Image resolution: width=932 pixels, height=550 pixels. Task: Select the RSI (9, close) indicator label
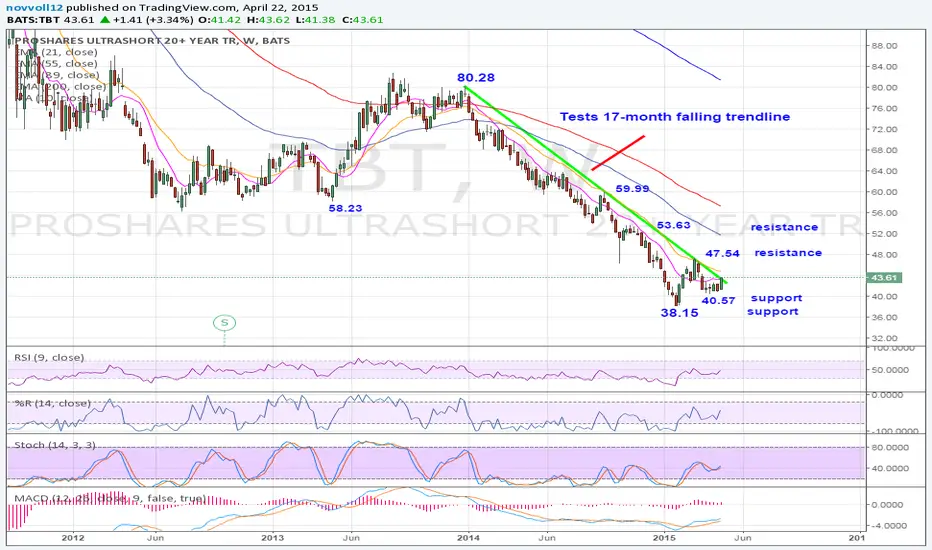coord(49,357)
